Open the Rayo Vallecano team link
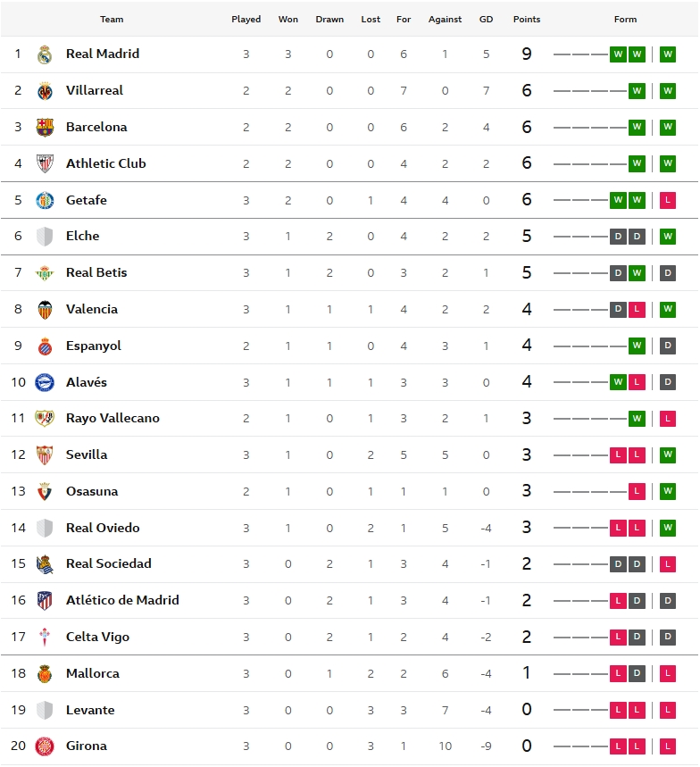The width and height of the screenshot is (700, 767). [x=112, y=418]
